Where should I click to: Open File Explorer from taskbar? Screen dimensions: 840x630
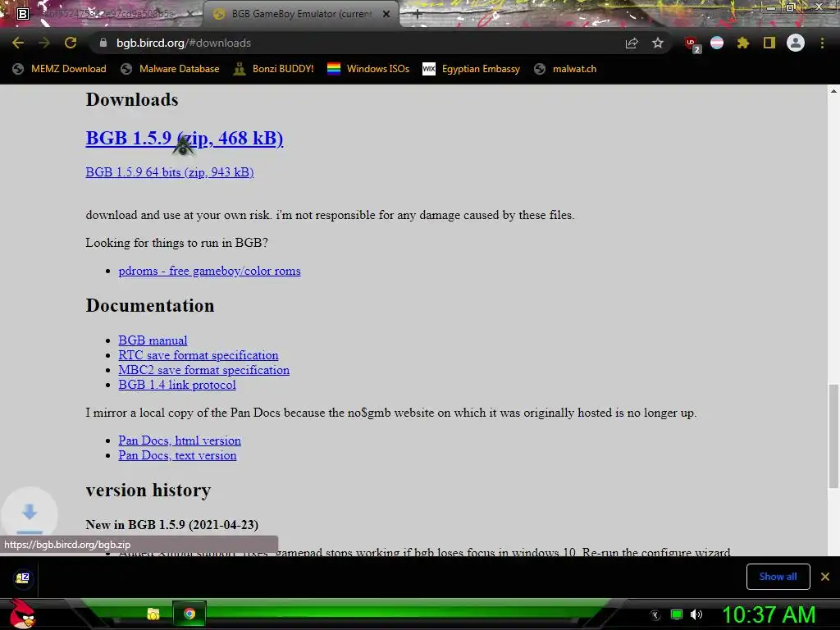coord(153,614)
